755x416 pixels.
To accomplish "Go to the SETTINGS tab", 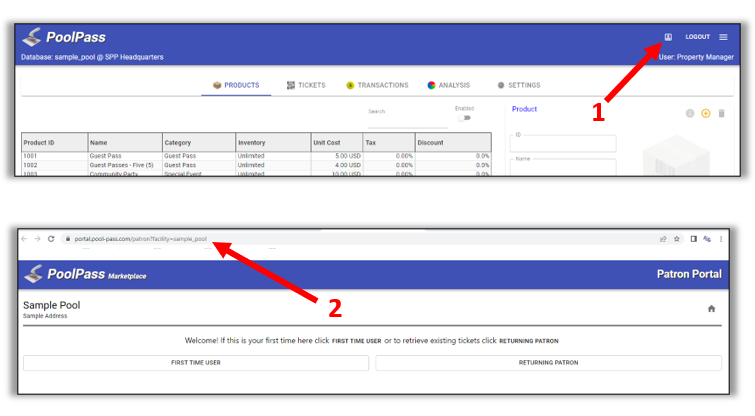I will click(519, 85).
